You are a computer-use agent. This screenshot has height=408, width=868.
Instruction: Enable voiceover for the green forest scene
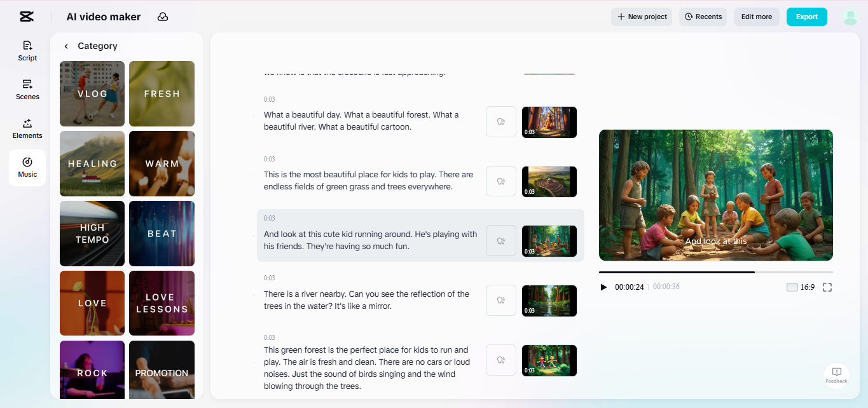pyautogui.click(x=500, y=360)
